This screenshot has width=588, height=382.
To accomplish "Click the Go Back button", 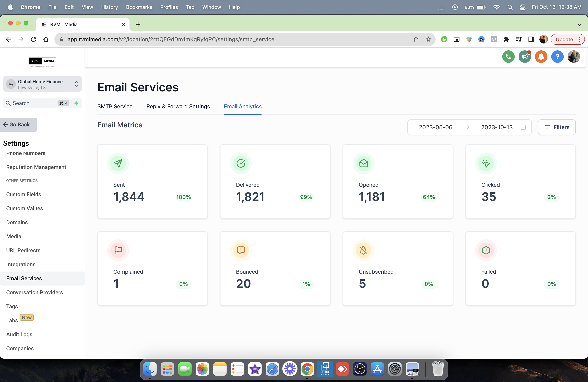I will [x=18, y=125].
